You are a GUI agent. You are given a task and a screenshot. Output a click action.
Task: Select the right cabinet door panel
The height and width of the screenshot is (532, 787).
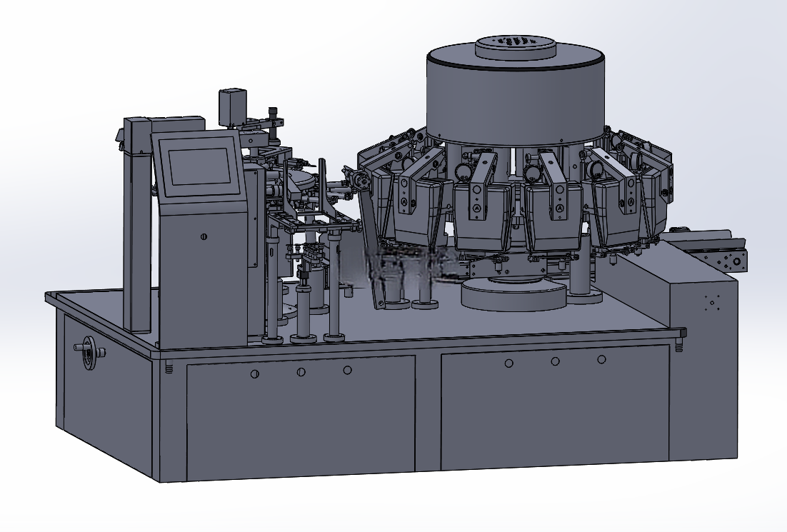tap(555, 406)
